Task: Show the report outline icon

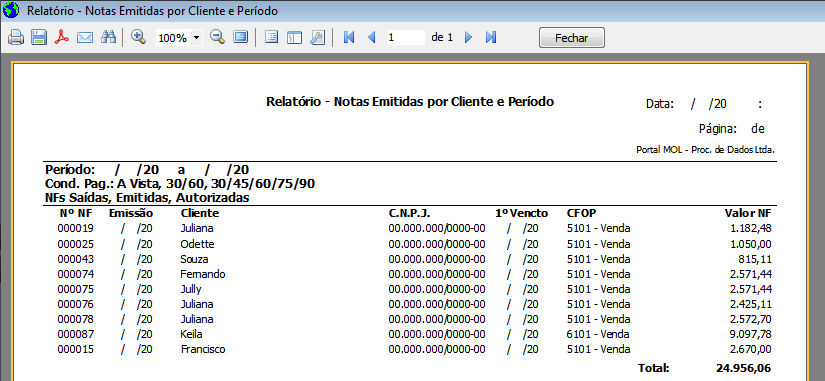Action: coord(271,37)
